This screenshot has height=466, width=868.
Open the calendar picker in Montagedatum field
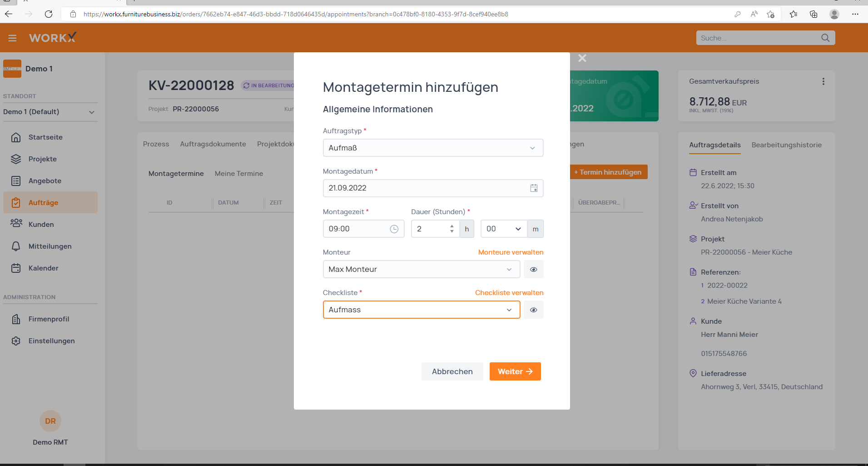pyautogui.click(x=534, y=188)
